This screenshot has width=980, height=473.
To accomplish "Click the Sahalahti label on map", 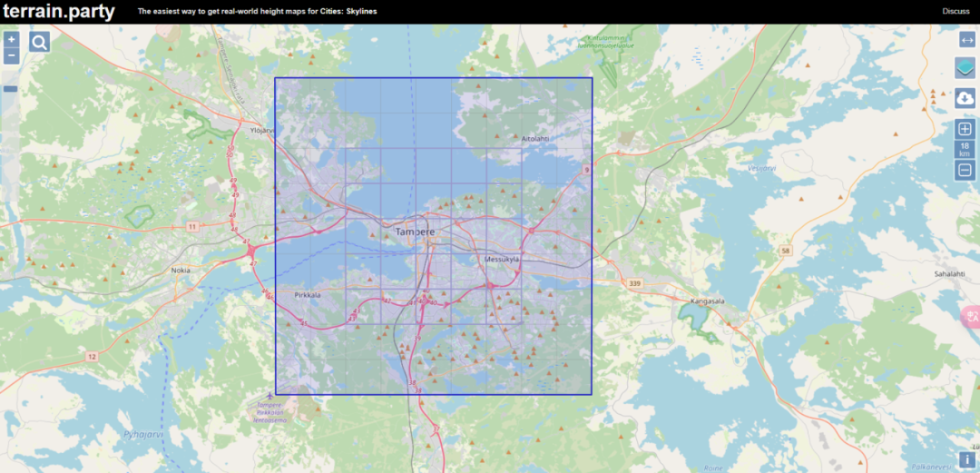I will point(949,274).
